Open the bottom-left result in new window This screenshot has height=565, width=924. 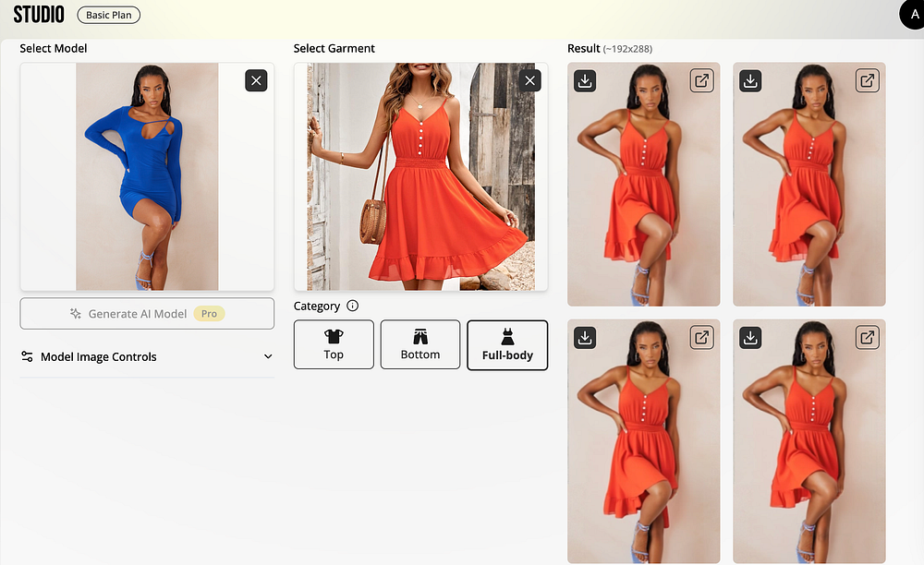tap(701, 337)
